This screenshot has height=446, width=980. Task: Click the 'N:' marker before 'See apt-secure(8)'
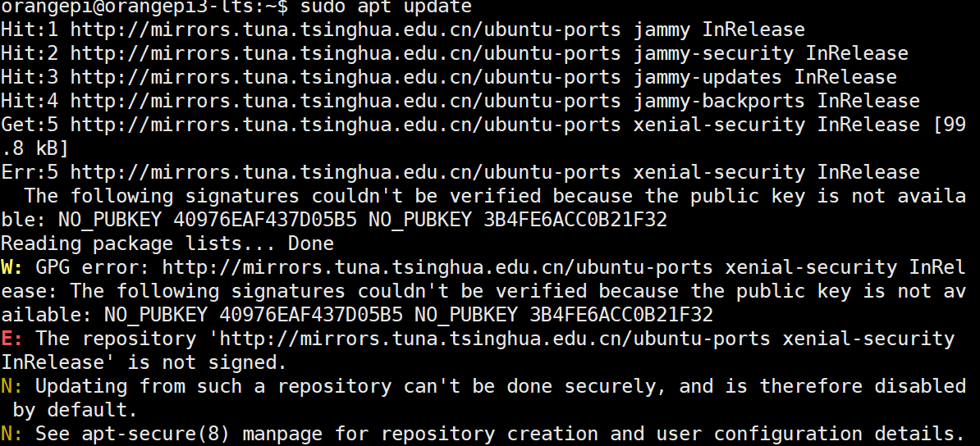click(x=11, y=434)
